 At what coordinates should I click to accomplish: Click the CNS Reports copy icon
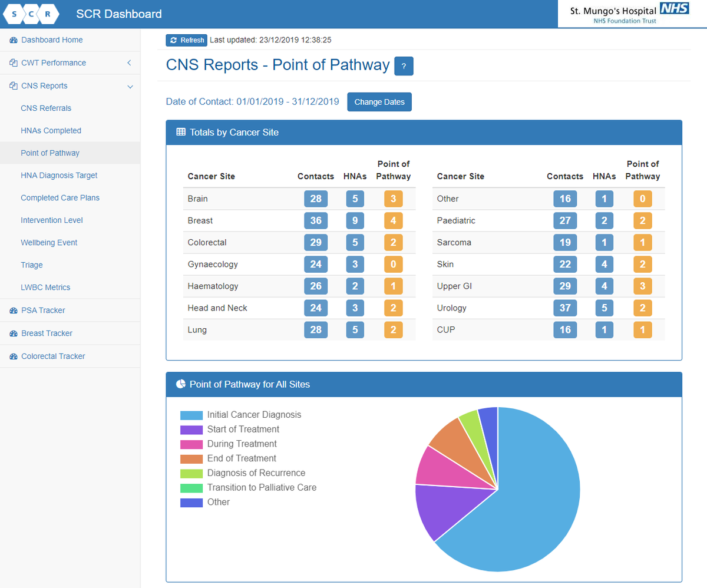(x=14, y=86)
